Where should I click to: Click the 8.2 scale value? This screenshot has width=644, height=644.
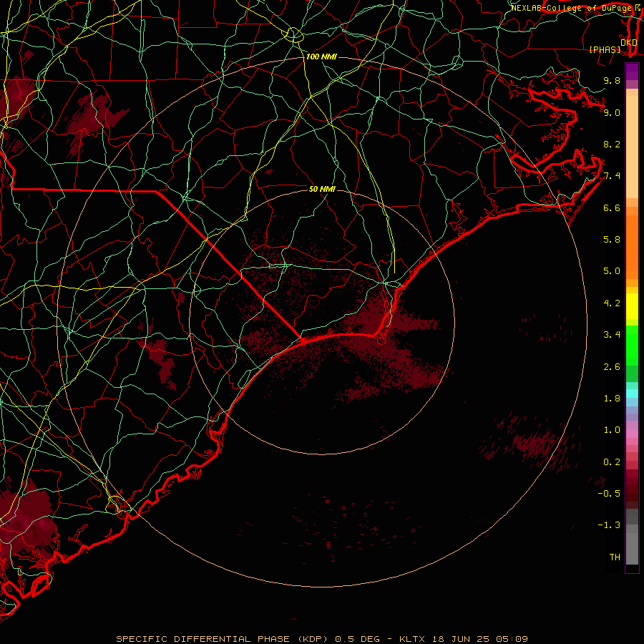[x=612, y=144]
